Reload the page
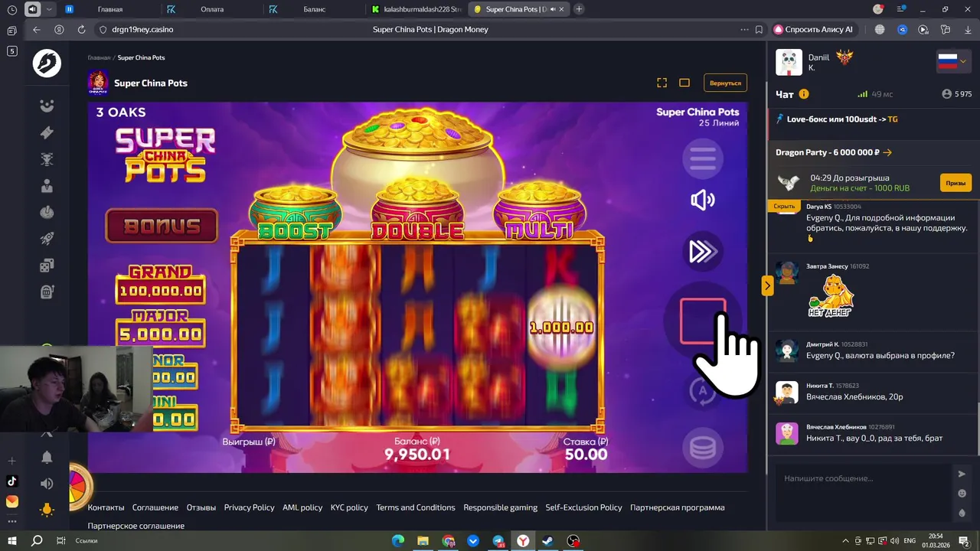980x551 pixels. 81,29
